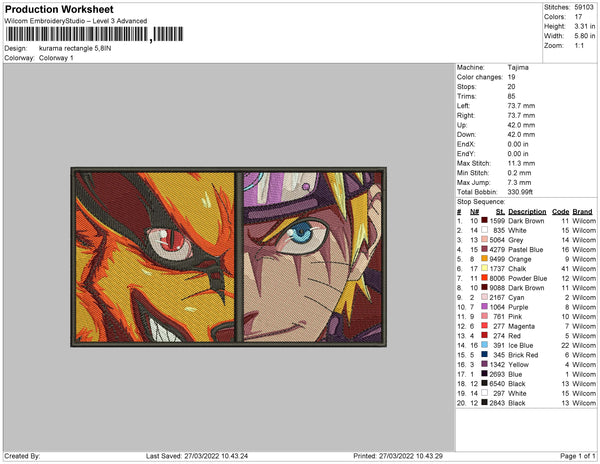600x464 pixels.
Task: Click the Width value 5.80 in
Action: 584,36
